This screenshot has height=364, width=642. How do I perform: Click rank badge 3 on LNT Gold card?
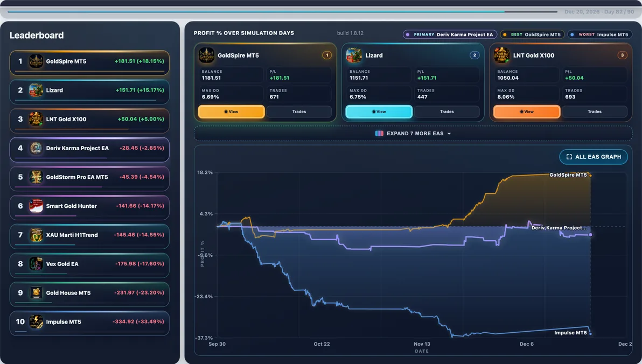tap(623, 55)
